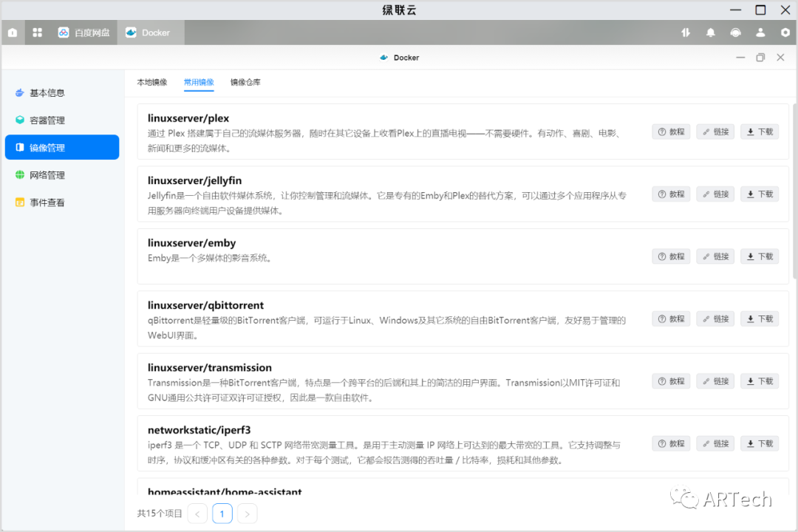Open 链接 for linuxserver/transmission
Viewport: 798px width, 532px height.
(715, 381)
